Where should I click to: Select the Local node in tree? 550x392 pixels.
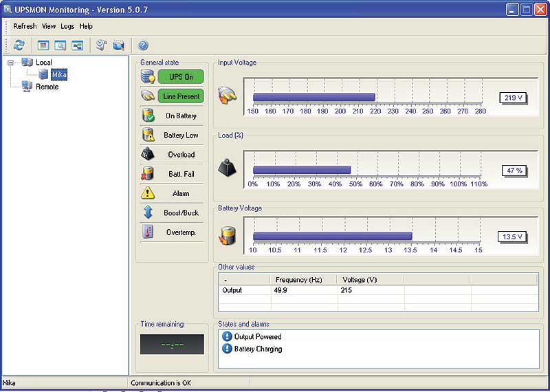(44, 63)
